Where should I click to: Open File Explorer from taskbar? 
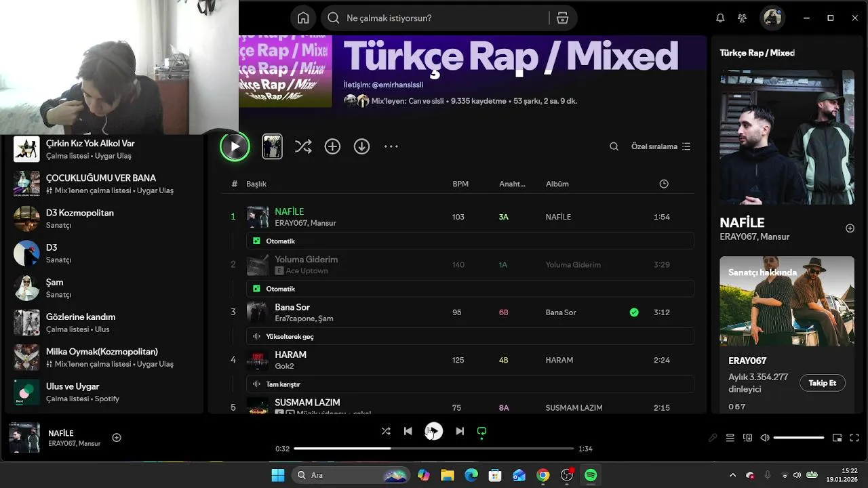click(x=448, y=475)
